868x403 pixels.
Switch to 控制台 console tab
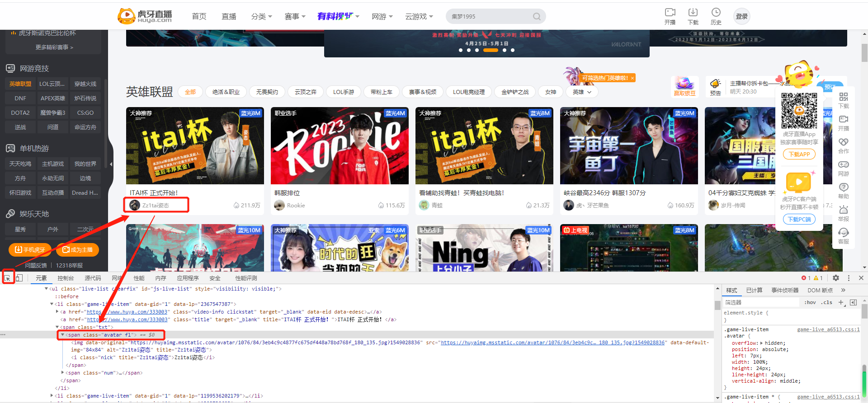pyautogui.click(x=66, y=278)
